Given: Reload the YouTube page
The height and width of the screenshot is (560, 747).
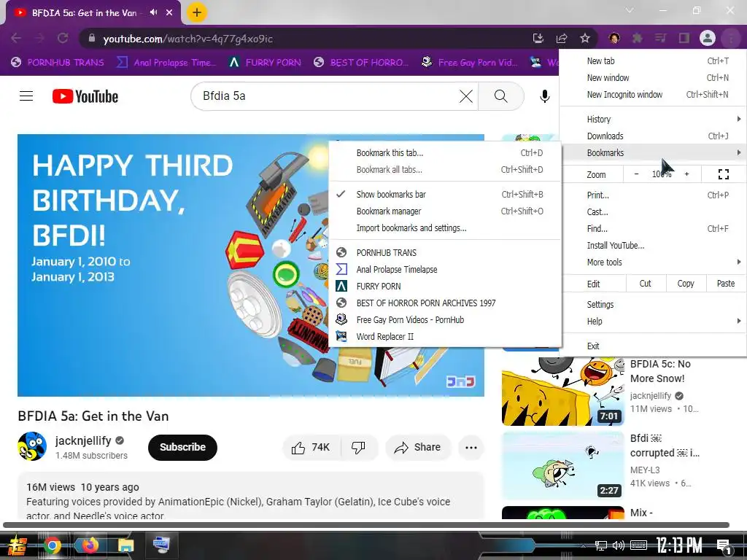Looking at the screenshot, I should (63, 38).
